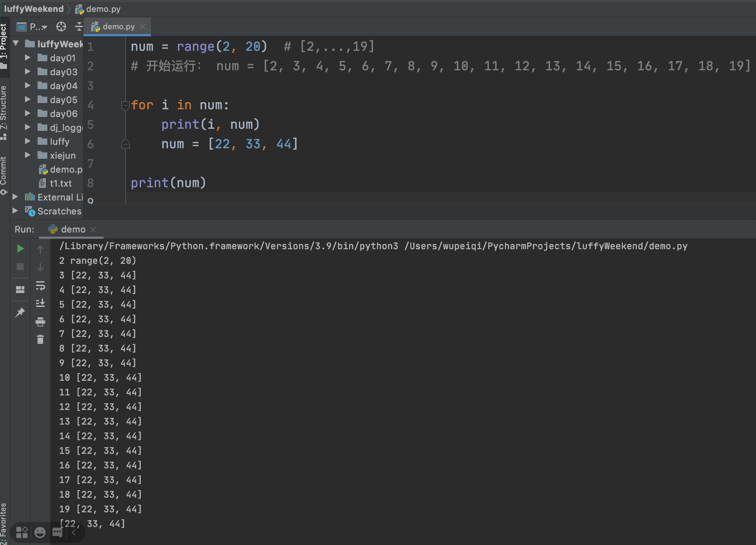This screenshot has height=545, width=756.
Task: Expand External Libraries node
Action: tap(15, 197)
